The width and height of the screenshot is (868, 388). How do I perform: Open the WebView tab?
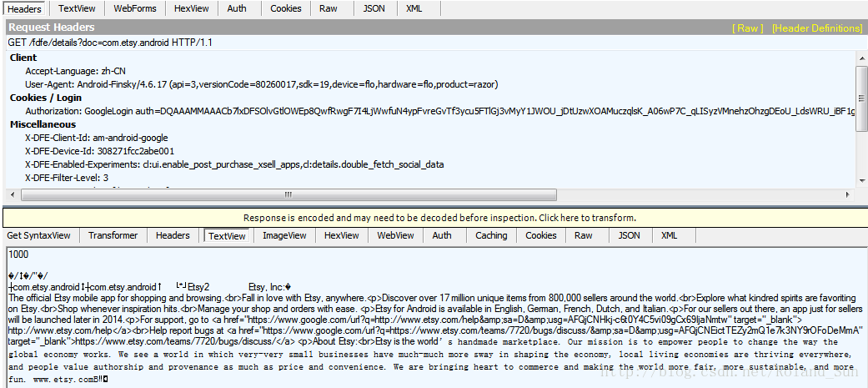click(395, 235)
